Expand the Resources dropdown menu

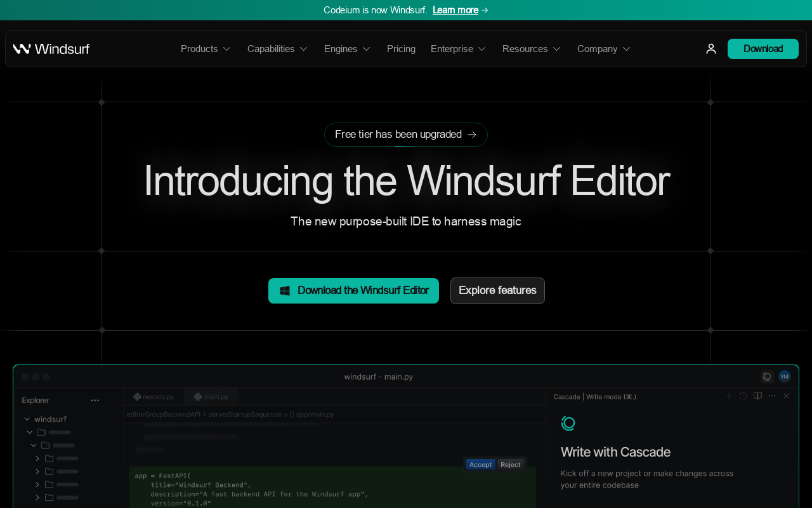tap(532, 49)
